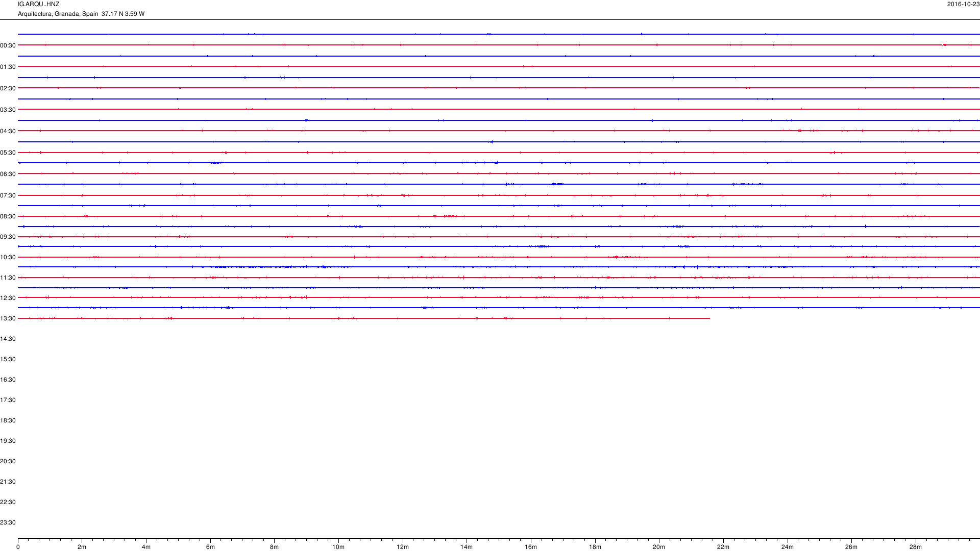980x551 pixels.
Task: Select the 17:30 time row label
Action: coord(8,400)
